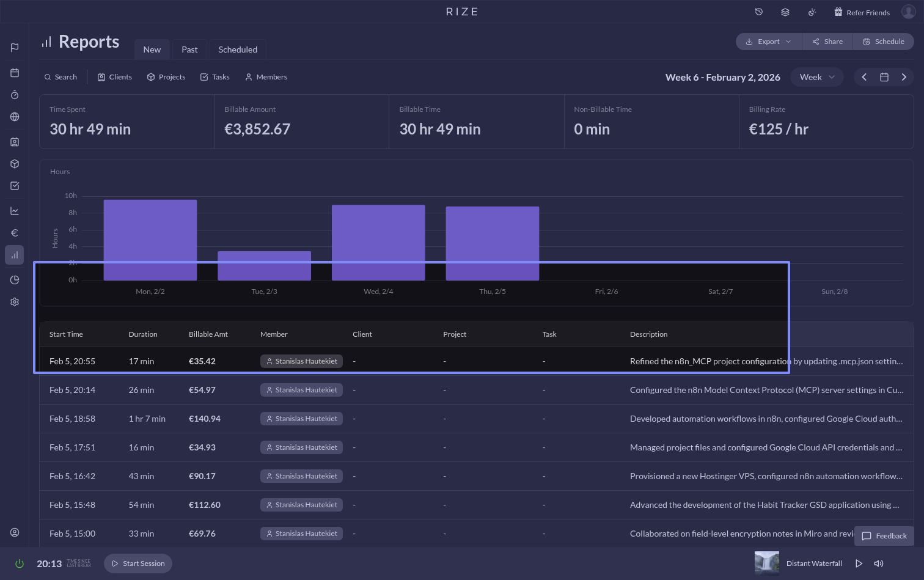Go to the next week arrow
The height and width of the screenshot is (580, 924).
(904, 77)
